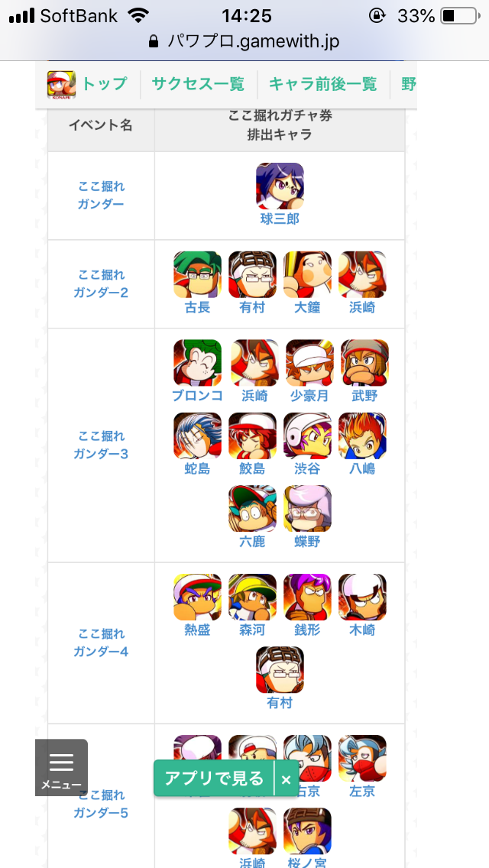Switch to サクセス一覧 tab
Screen dimensions: 489x868
tap(198, 84)
